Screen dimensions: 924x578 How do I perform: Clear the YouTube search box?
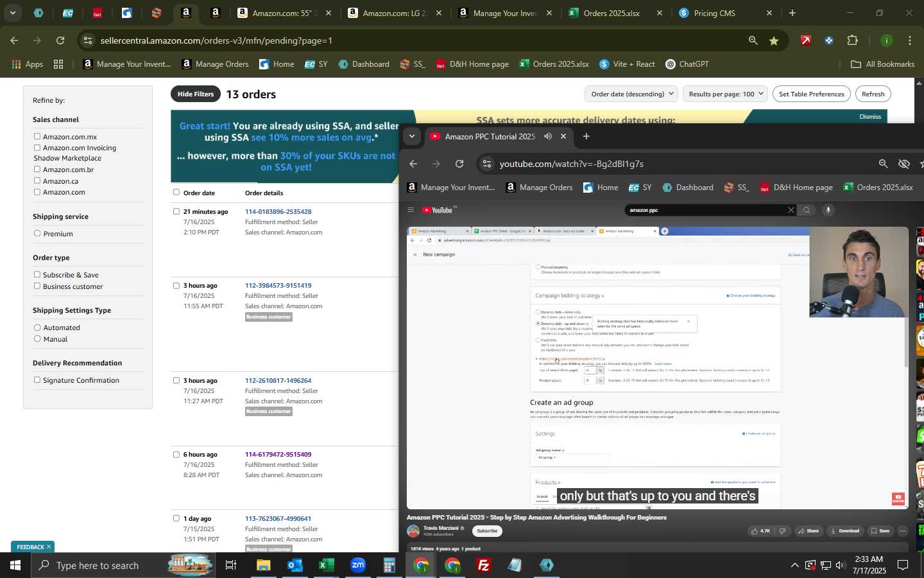click(791, 210)
